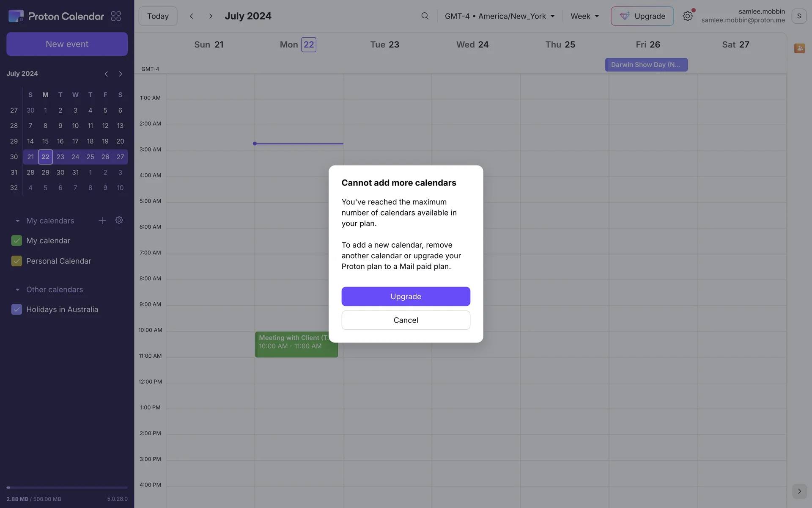812x508 pixels.
Task: Go to previous week arrow in toolbar
Action: [x=192, y=16]
